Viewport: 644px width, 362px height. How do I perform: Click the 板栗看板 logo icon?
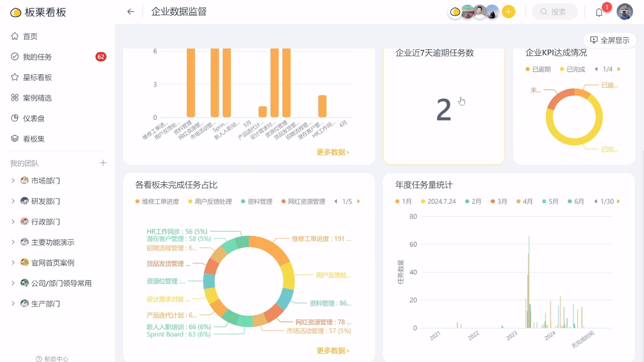16,13
